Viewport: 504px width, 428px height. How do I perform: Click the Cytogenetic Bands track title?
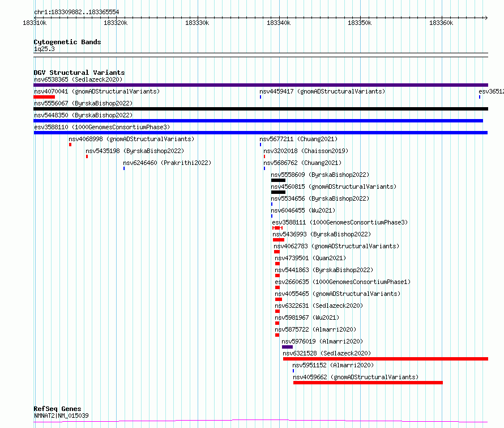(67, 42)
